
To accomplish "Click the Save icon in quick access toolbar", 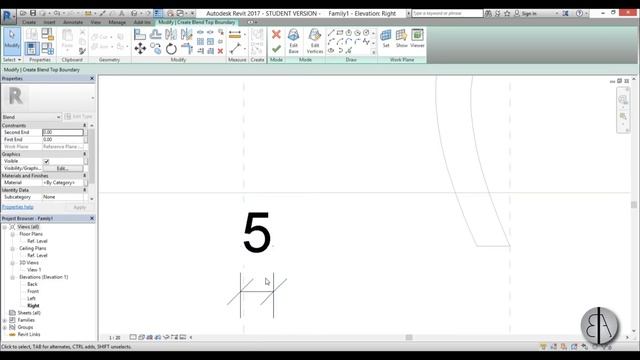I will pyautogui.click(x=33, y=13).
